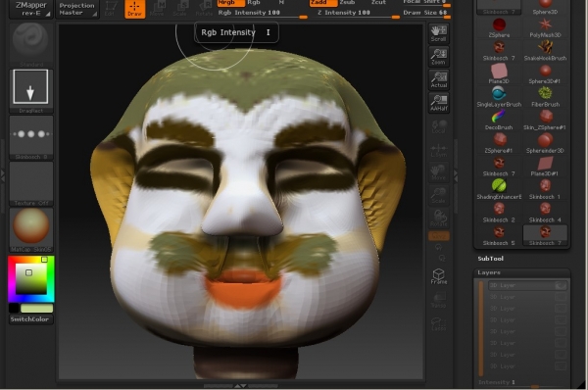Select the Draw mode button
Viewport: 588px width, 390px height.
coord(134,9)
